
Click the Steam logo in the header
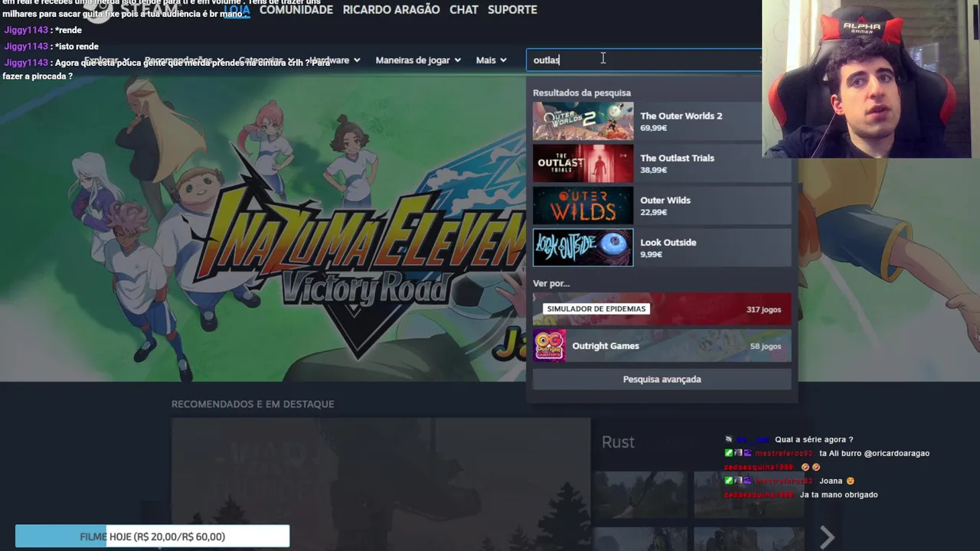pos(130,11)
